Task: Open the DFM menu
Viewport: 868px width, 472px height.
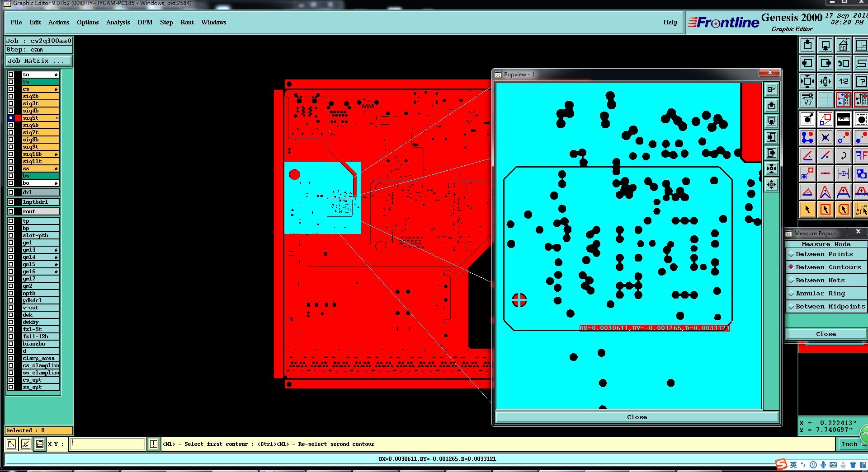Action: pos(145,22)
